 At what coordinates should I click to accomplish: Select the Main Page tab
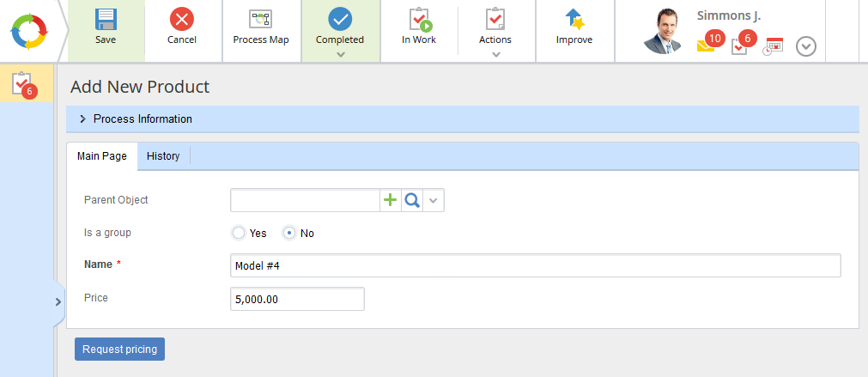coord(102,156)
